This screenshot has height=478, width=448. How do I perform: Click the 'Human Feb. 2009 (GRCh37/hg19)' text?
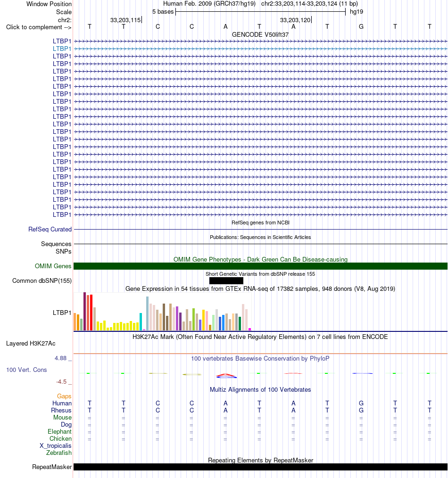click(209, 4)
